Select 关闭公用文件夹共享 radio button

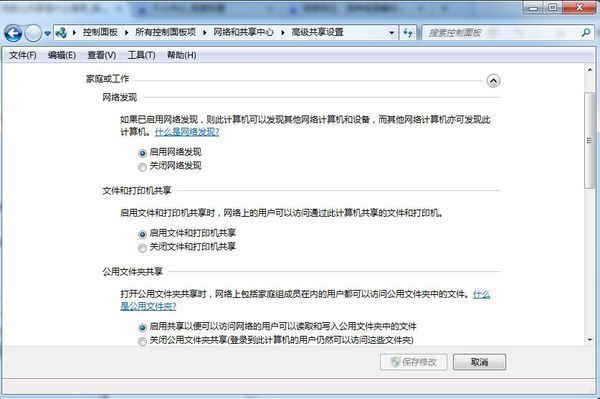[142, 341]
